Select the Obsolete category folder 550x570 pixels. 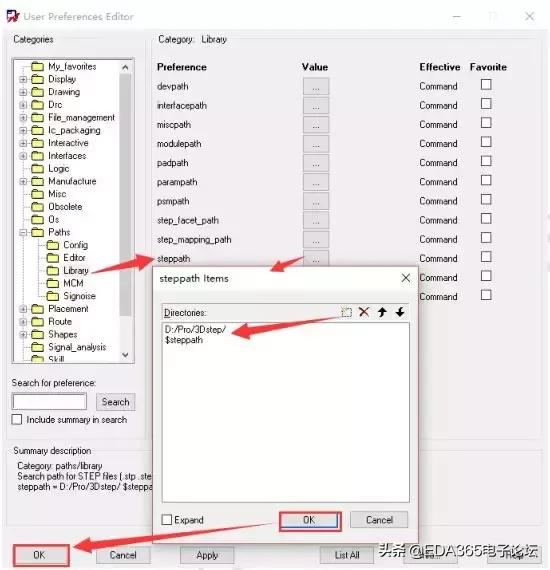pos(57,206)
